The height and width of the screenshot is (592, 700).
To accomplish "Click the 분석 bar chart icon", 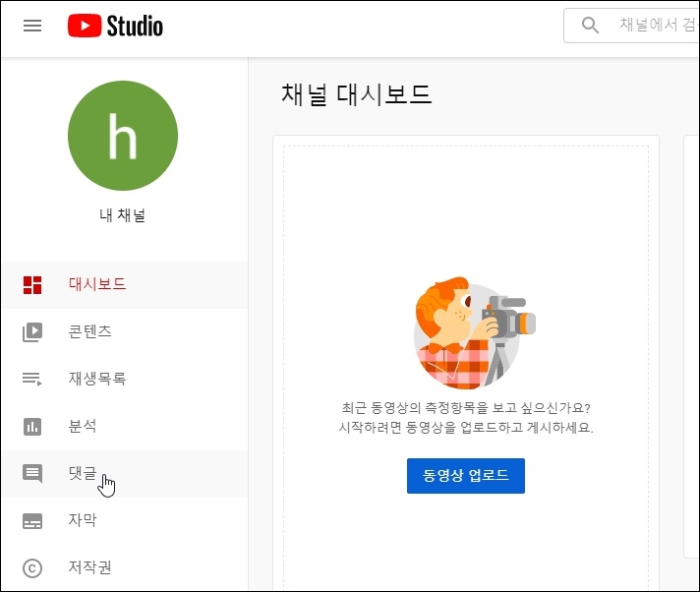I will [32, 427].
